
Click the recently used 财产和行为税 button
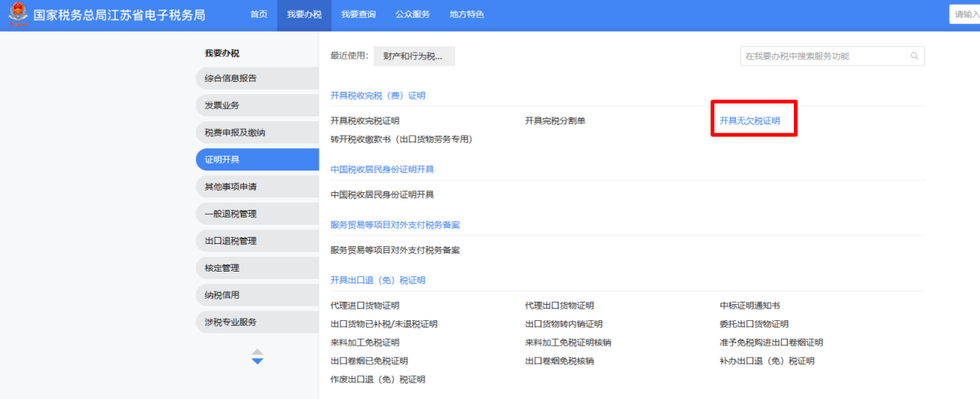click(x=414, y=56)
